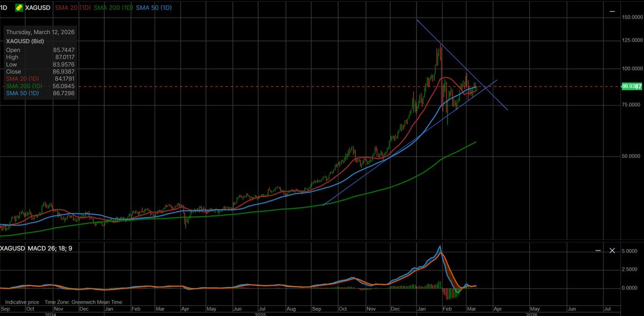Screen dimensions: 644x316
Task: Click the SMA 200 value 56.0945
Action: pos(63,86)
